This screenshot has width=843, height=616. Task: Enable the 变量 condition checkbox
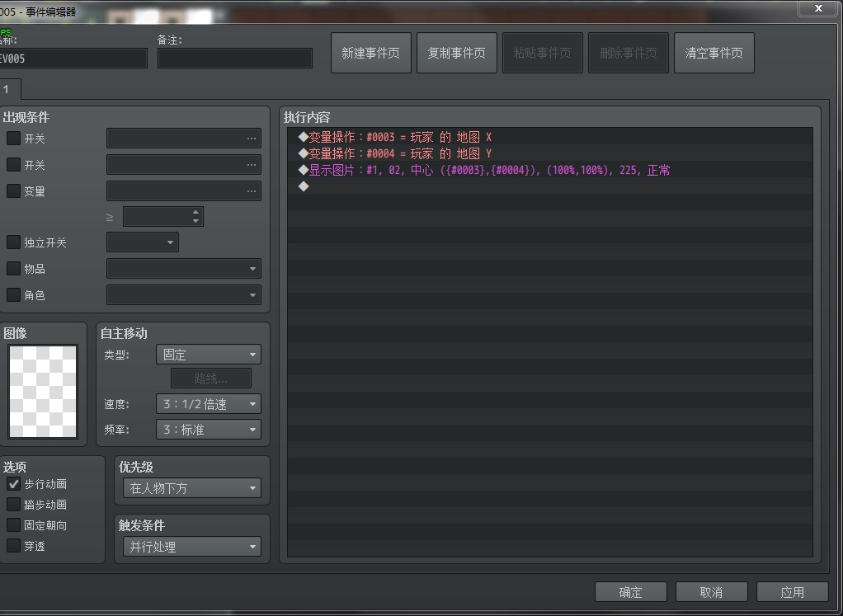(13, 190)
